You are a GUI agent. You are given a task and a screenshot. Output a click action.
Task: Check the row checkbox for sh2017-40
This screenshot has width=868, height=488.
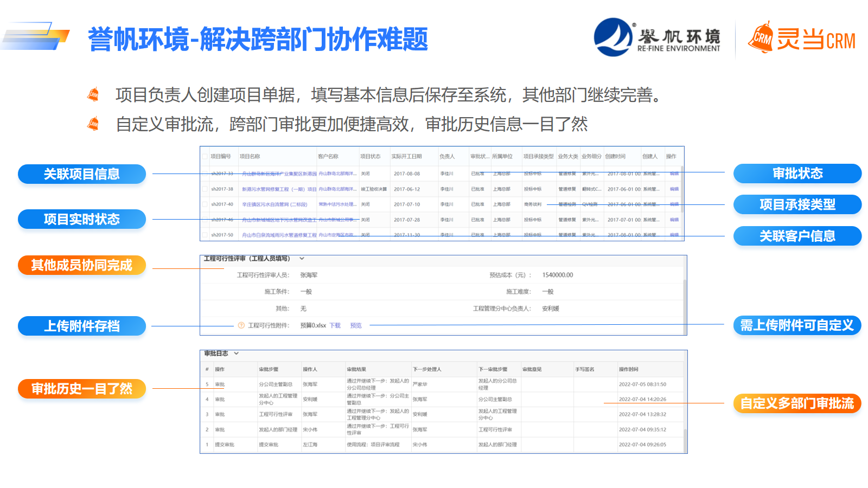205,204
